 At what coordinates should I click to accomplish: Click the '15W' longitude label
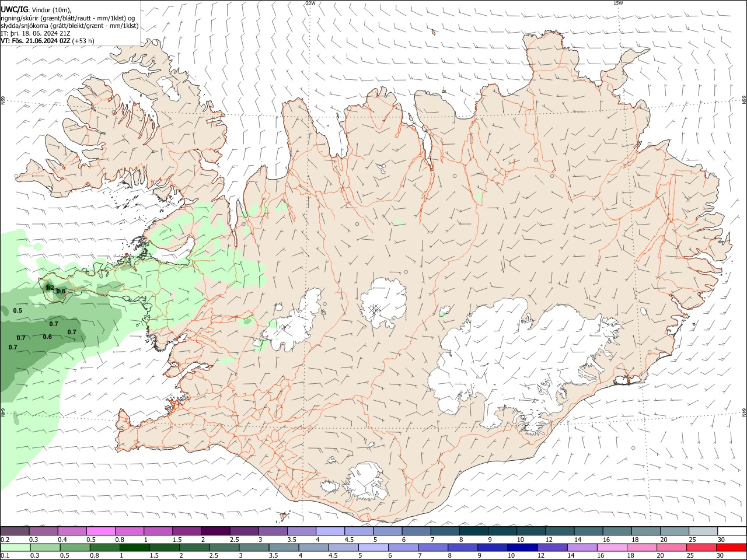618,3
